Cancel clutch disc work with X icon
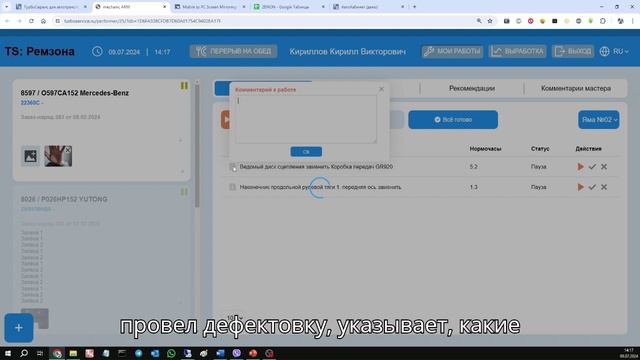Image resolution: width=640 pixels, height=360 pixels. [604, 167]
